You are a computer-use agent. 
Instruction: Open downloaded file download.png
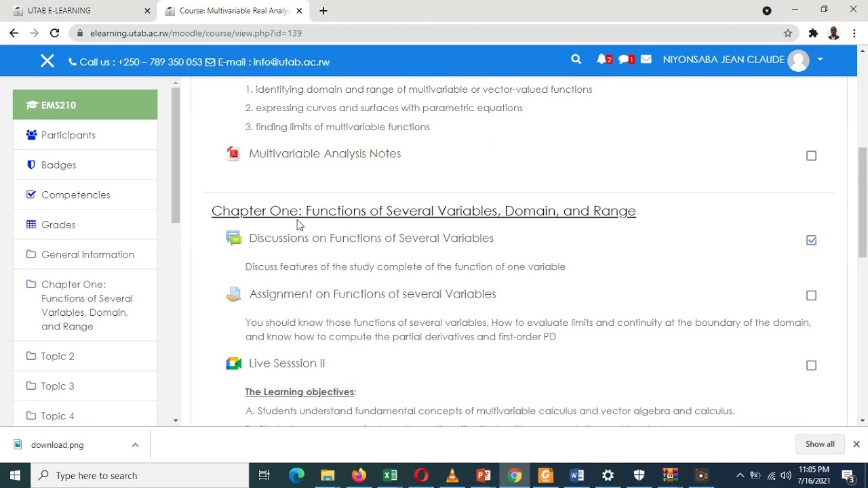coord(58,445)
